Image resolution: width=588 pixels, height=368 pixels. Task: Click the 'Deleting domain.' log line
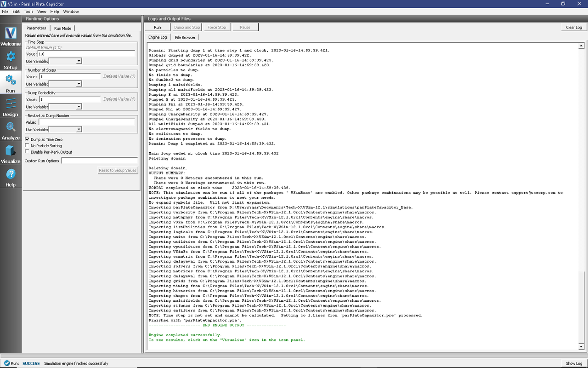click(168, 168)
